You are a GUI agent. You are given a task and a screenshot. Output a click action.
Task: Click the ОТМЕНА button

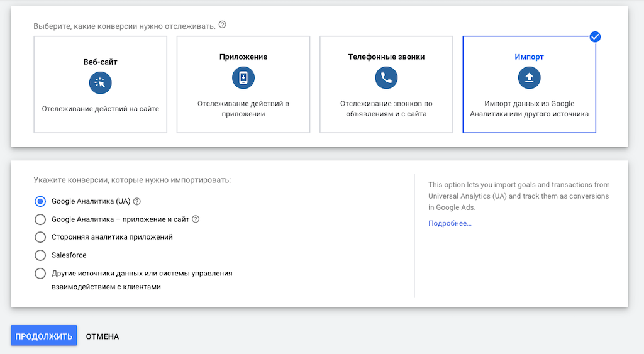[103, 336]
